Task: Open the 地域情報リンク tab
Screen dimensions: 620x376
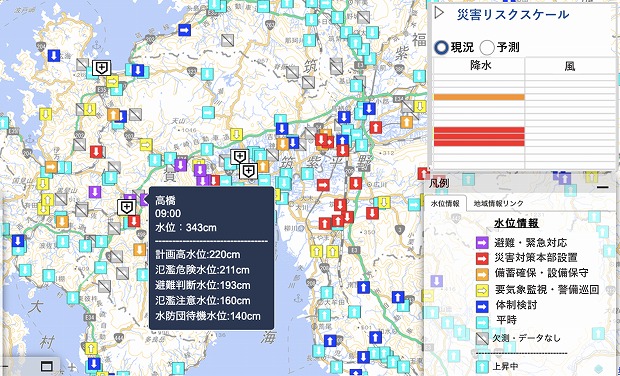Action: (x=498, y=204)
